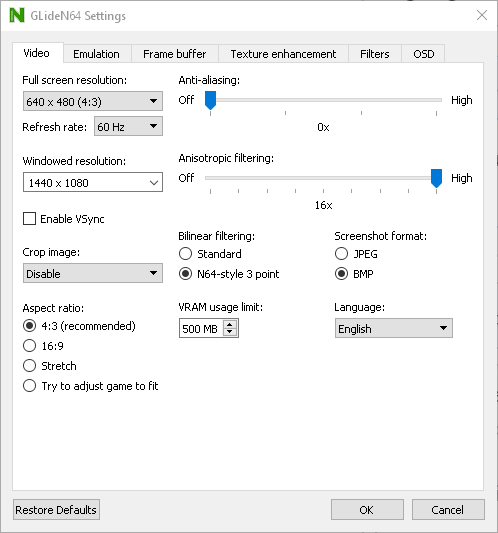
Task: Decrease VRAM usage limit with down arrow
Action: (x=230, y=332)
